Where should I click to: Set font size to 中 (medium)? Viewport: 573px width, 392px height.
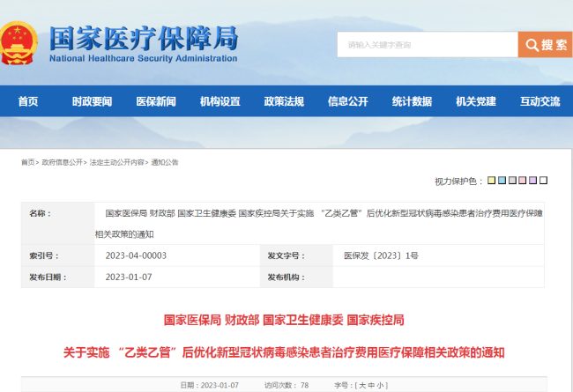tap(371, 385)
